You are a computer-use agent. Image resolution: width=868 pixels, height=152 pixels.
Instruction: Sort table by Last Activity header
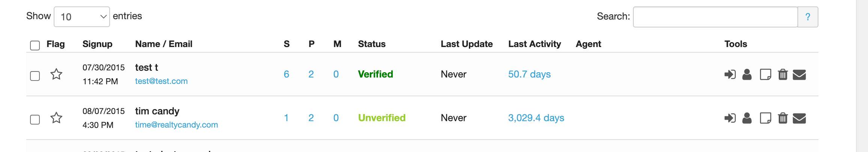tap(534, 44)
